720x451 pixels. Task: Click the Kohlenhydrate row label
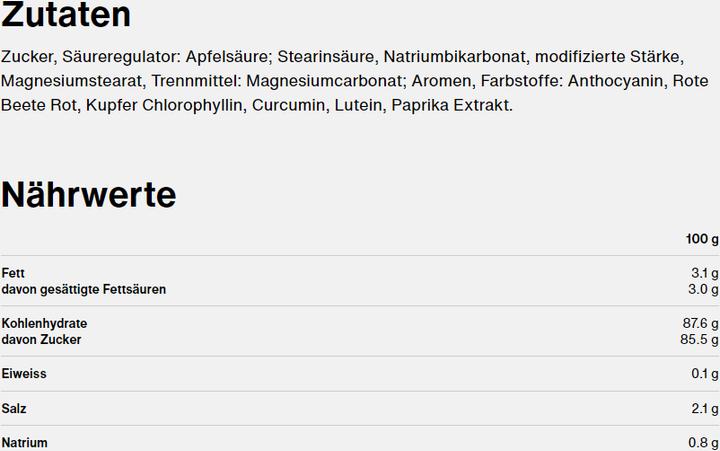click(x=44, y=323)
